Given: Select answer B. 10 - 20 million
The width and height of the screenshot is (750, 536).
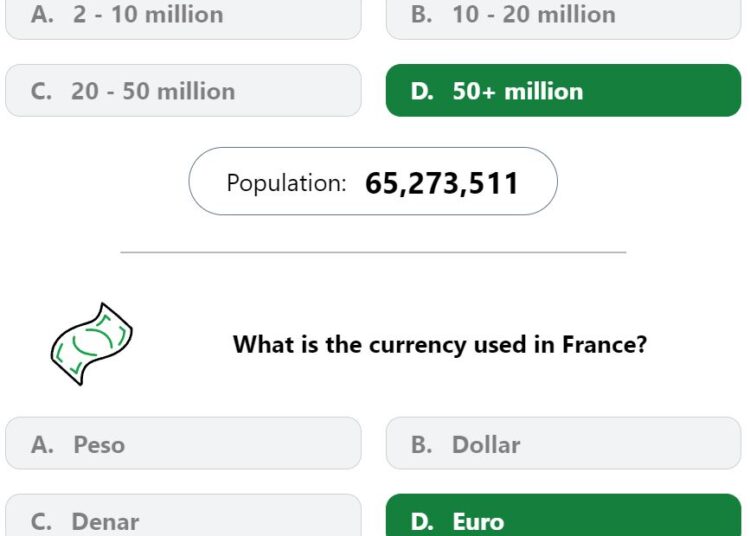Looking at the screenshot, I should tap(563, 17).
